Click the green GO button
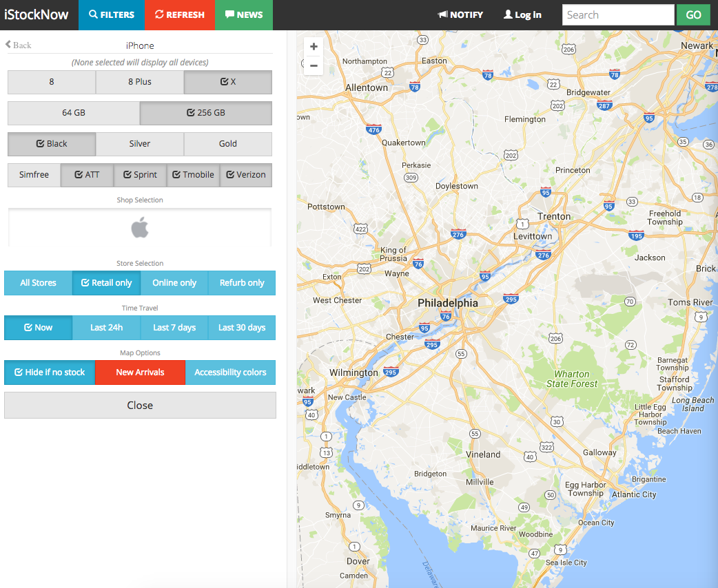The width and height of the screenshot is (718, 588). [x=693, y=14]
